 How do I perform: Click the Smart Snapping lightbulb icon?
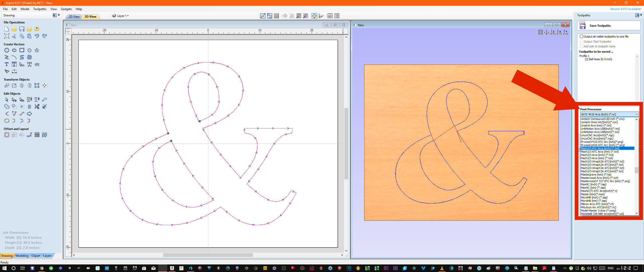tap(314, 16)
